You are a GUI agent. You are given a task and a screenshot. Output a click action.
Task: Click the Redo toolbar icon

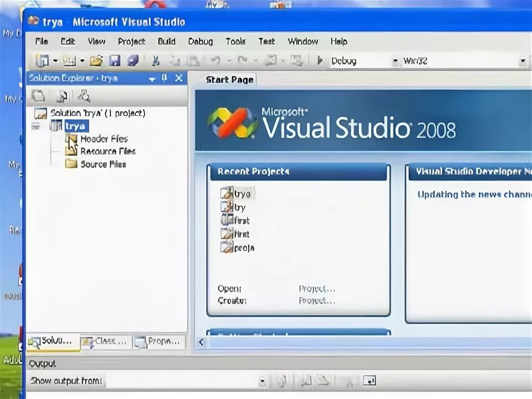click(x=242, y=60)
